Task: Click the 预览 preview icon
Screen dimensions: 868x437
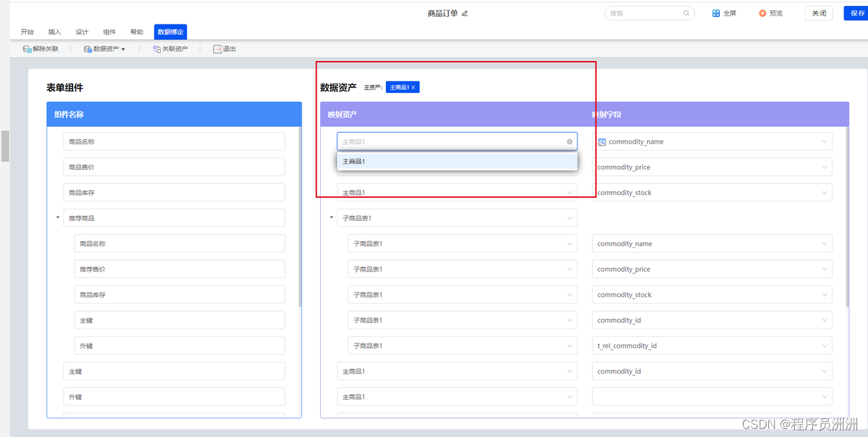Action: click(762, 13)
